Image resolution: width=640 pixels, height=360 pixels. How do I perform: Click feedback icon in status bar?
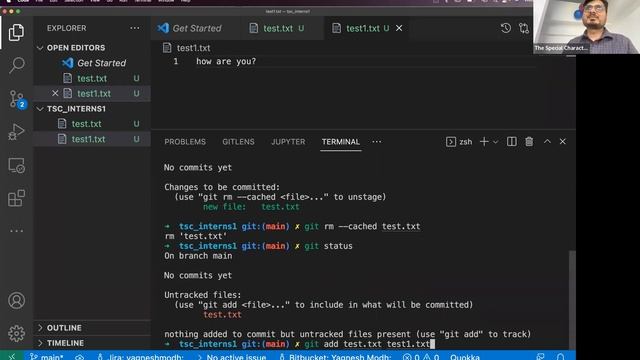tap(540, 357)
